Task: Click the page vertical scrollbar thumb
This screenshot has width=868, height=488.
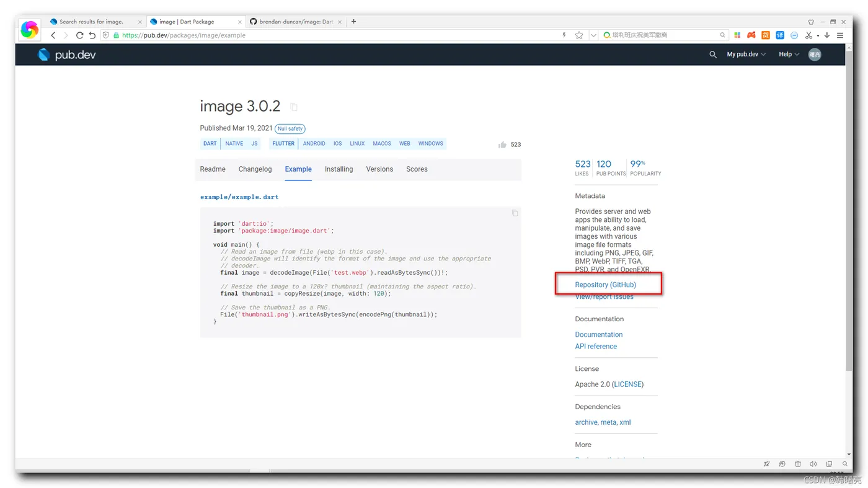Action: pos(849,211)
